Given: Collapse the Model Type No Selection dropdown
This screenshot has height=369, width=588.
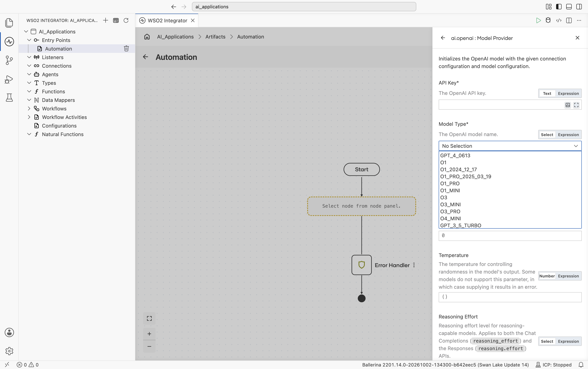Looking at the screenshot, I should 510,146.
